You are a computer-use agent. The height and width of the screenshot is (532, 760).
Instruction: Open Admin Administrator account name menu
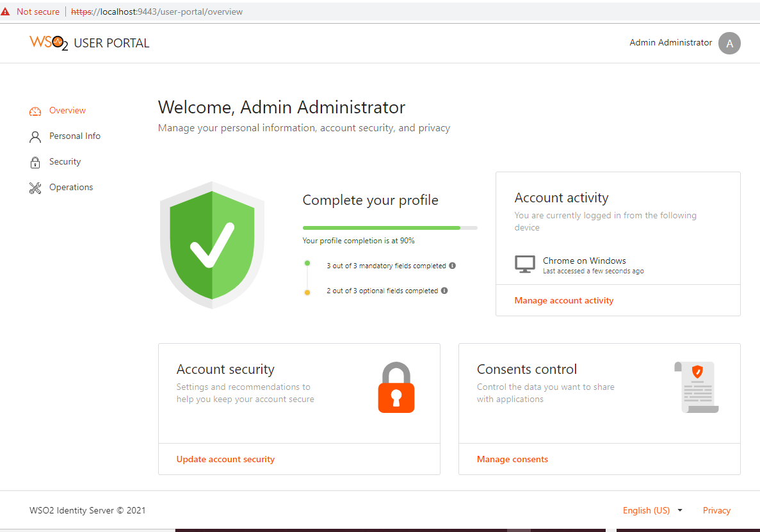[x=670, y=43]
